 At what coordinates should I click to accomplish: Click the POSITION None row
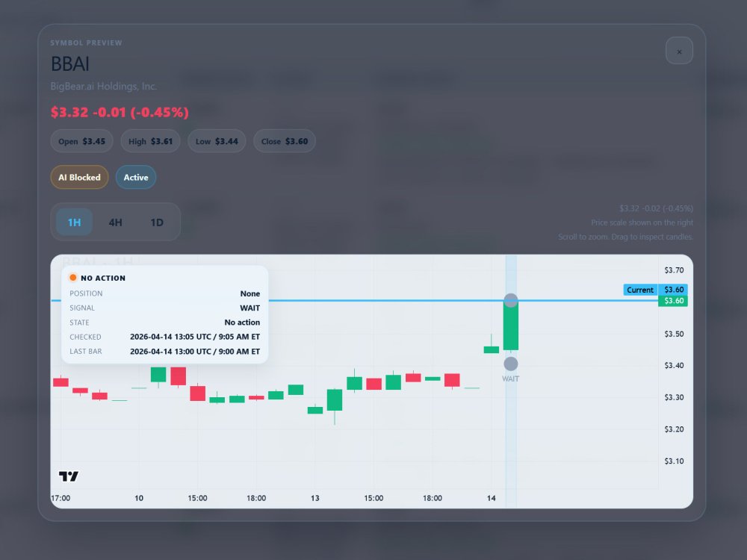(x=165, y=293)
